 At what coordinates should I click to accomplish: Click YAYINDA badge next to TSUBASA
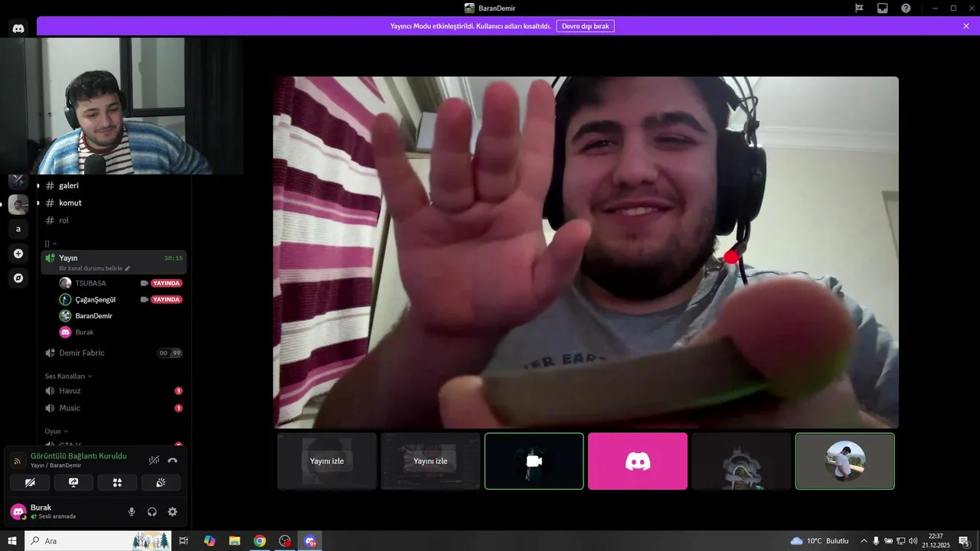tap(166, 283)
